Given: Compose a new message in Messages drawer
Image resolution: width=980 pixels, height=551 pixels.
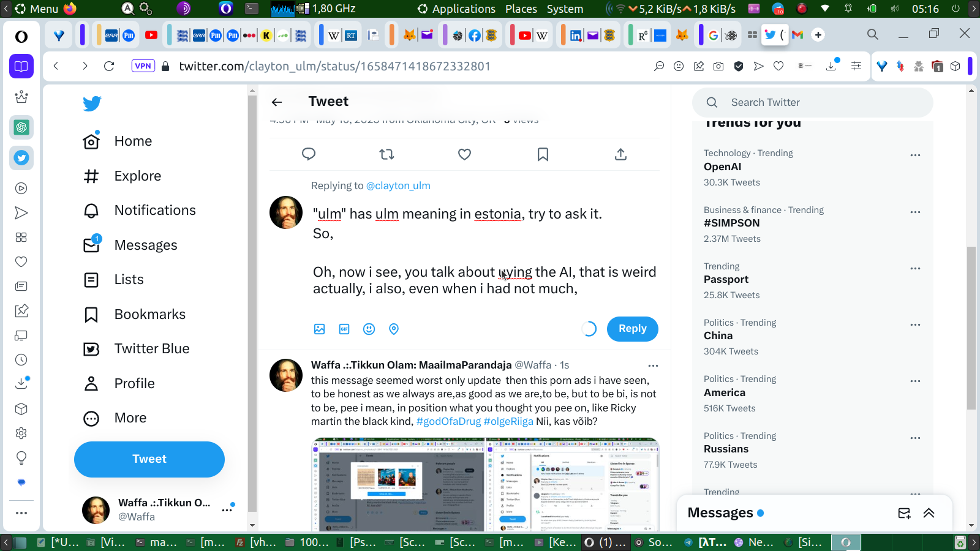Looking at the screenshot, I should click(904, 513).
